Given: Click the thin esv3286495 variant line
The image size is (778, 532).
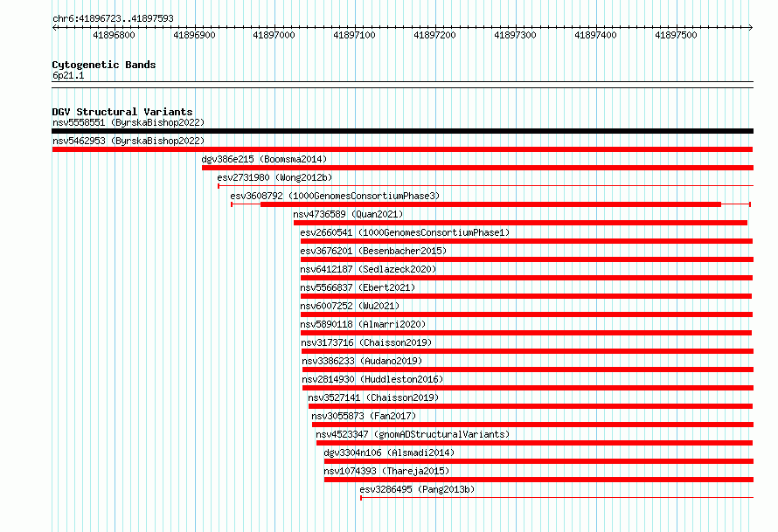Looking at the screenshot, I should [557, 498].
